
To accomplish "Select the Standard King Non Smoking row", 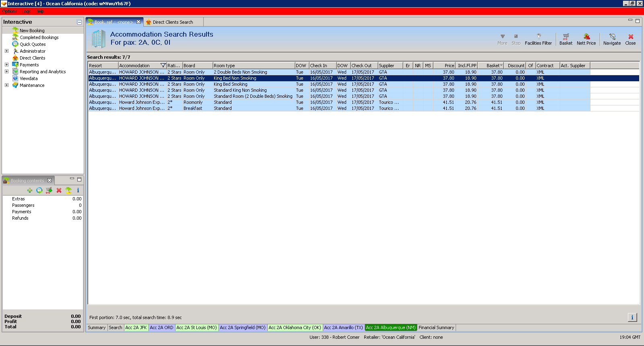I will tap(240, 90).
